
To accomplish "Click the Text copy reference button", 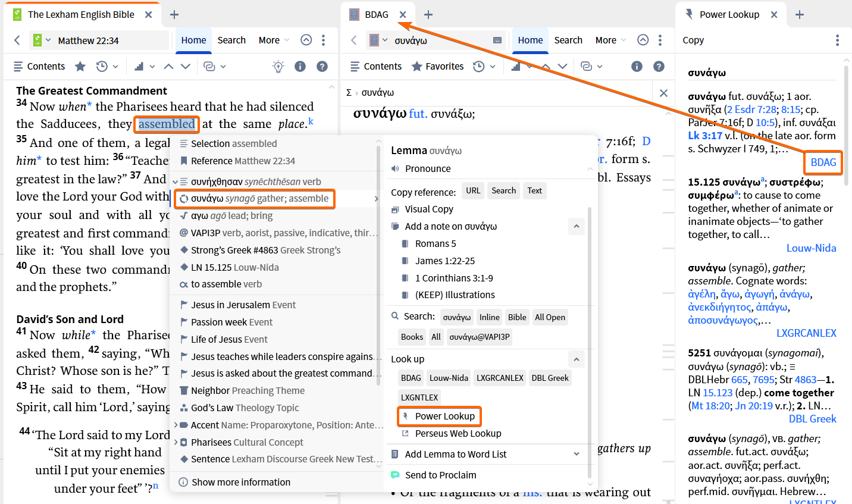I will [x=534, y=190].
